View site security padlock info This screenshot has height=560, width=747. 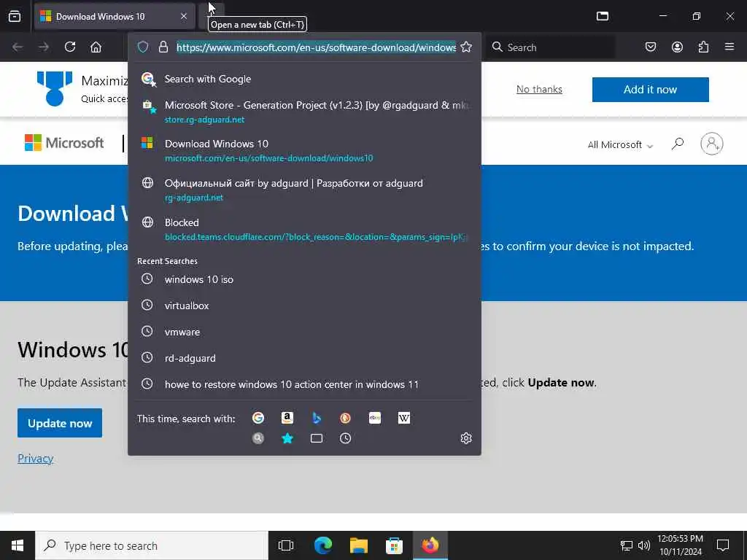point(163,47)
